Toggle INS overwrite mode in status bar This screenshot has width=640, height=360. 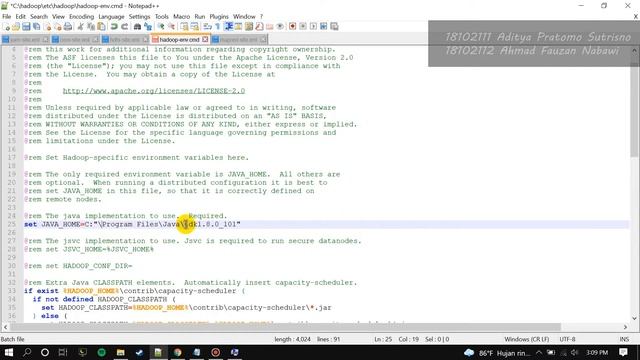(x=624, y=339)
